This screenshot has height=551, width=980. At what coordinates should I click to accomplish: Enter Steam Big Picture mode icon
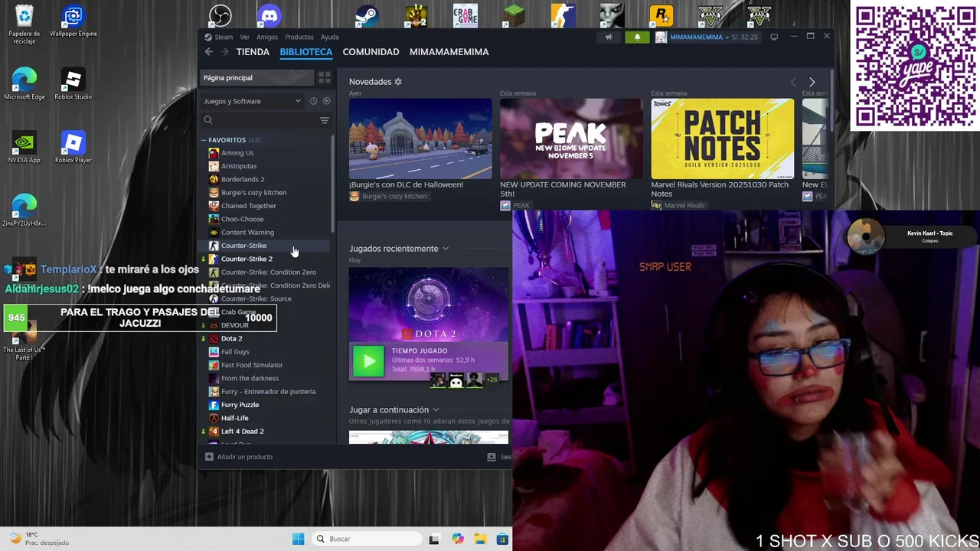click(774, 37)
